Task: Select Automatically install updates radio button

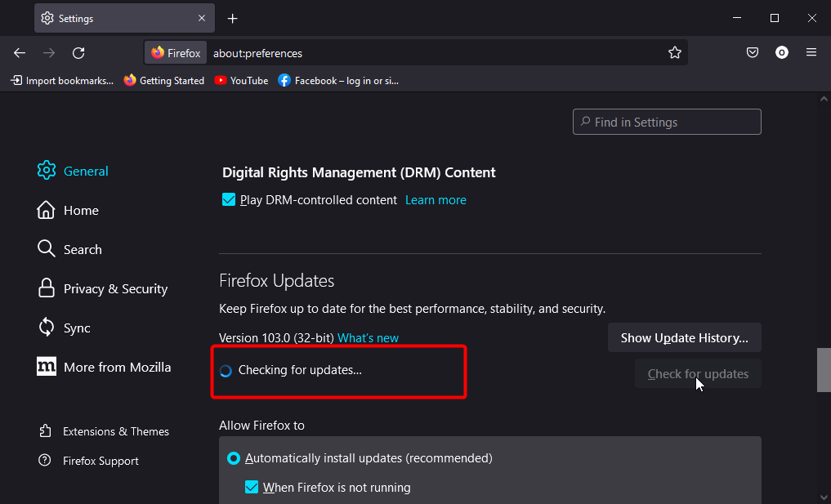Action: 234,458
